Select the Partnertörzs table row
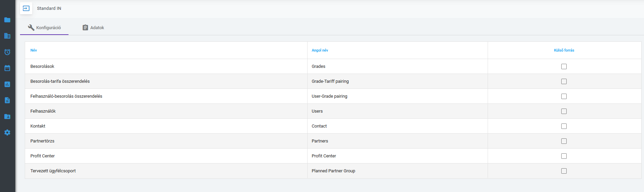This screenshot has height=192, width=644. (x=333, y=141)
